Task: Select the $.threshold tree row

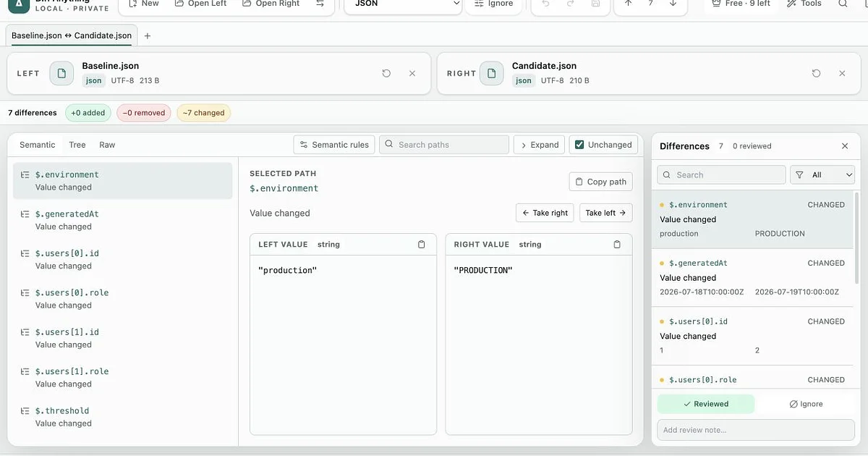Action: (x=122, y=417)
